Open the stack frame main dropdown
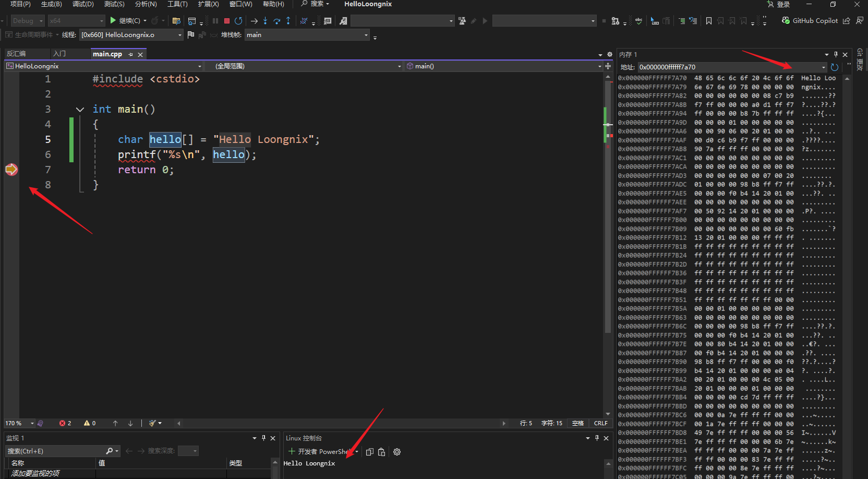Image resolution: width=868 pixels, height=479 pixels. (x=366, y=35)
